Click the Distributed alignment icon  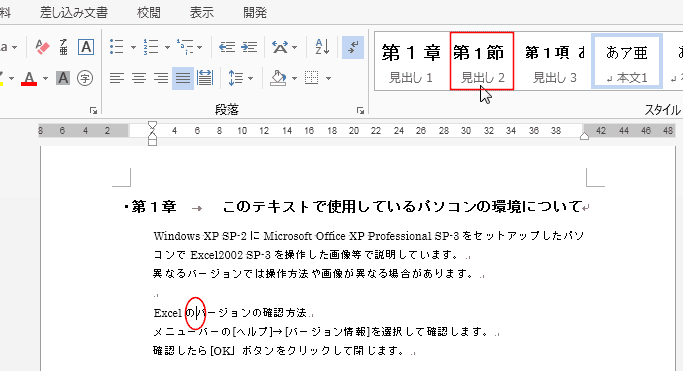205,78
